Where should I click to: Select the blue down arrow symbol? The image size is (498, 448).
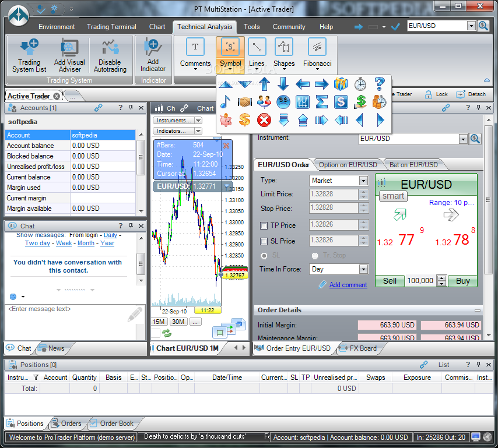(x=283, y=84)
